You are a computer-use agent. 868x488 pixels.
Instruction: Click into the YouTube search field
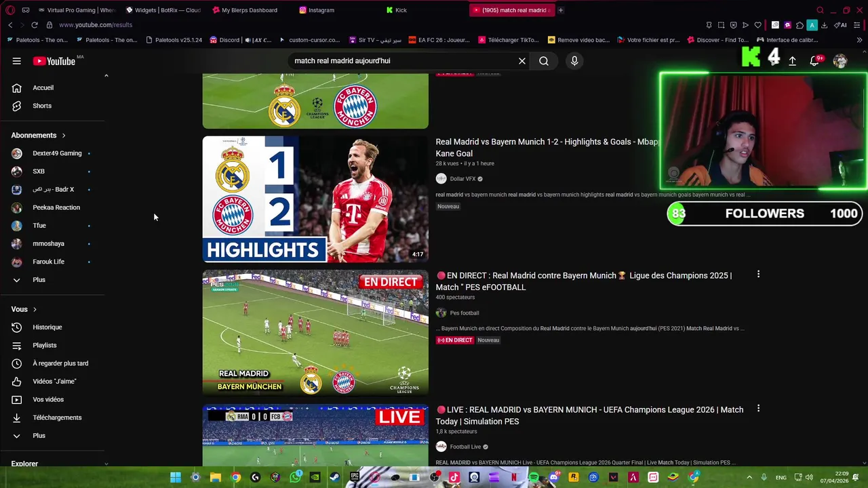pyautogui.click(x=403, y=61)
